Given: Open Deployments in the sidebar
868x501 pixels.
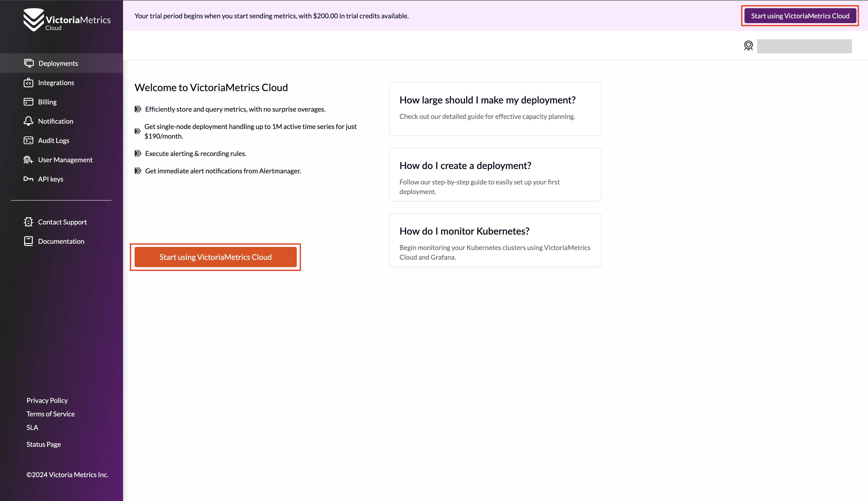Looking at the screenshot, I should [x=61, y=63].
